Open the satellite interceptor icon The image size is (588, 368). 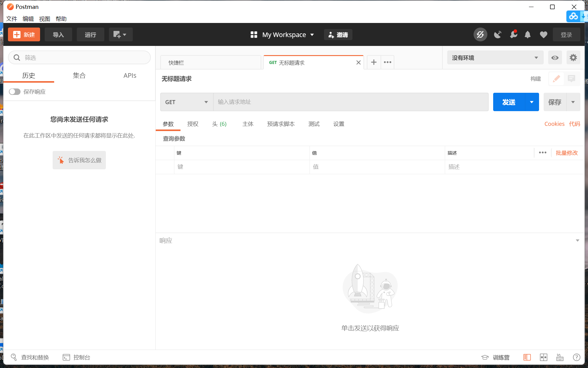498,35
